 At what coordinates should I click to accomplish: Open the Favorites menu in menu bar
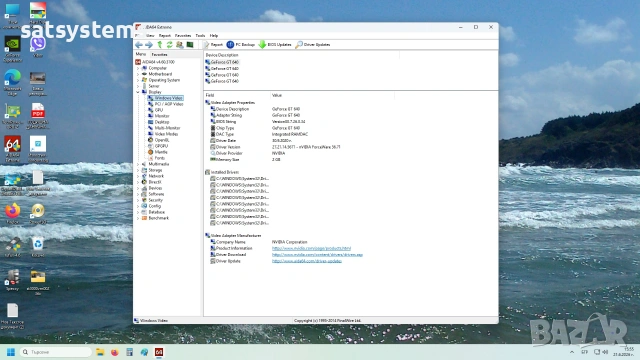point(183,36)
